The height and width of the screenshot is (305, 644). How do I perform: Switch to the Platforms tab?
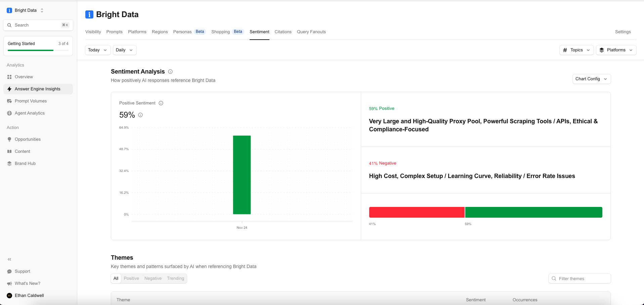pos(137,32)
